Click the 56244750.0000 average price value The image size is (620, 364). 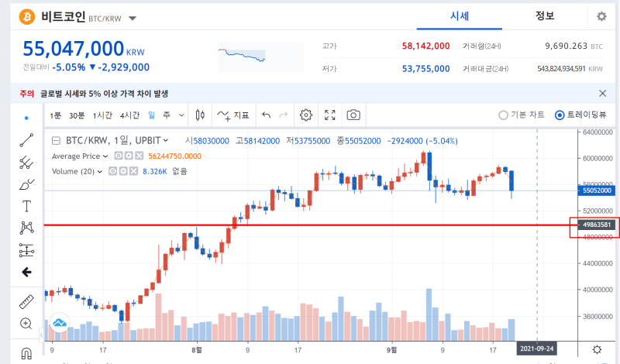[174, 156]
